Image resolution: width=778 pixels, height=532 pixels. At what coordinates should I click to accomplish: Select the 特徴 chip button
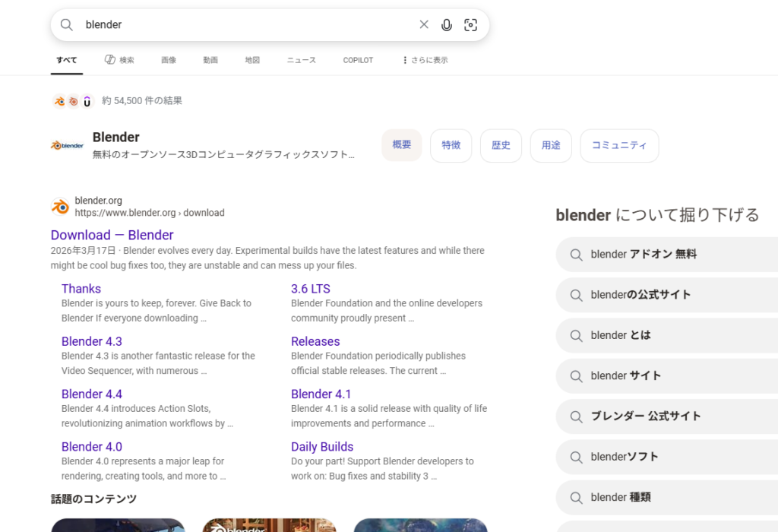point(451,145)
